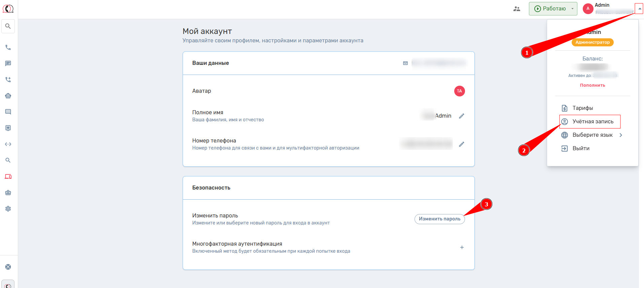Open the Работаю status dropdown

(x=553, y=9)
